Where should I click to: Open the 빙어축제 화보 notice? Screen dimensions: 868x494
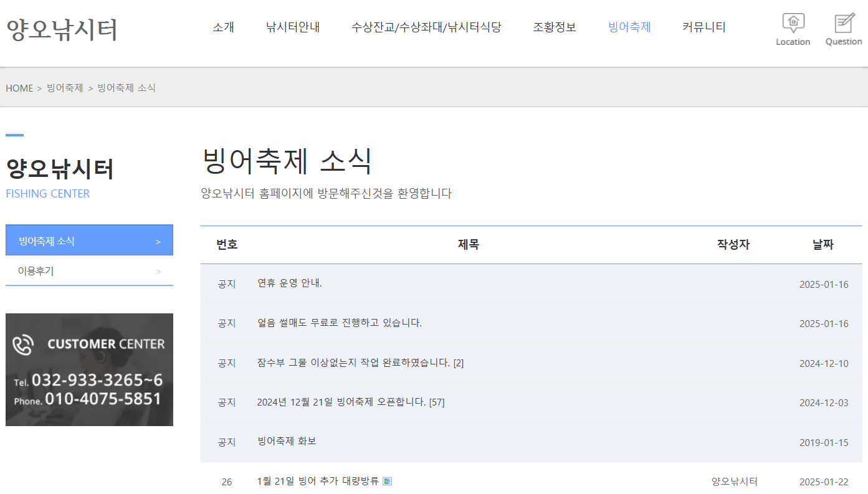286,442
